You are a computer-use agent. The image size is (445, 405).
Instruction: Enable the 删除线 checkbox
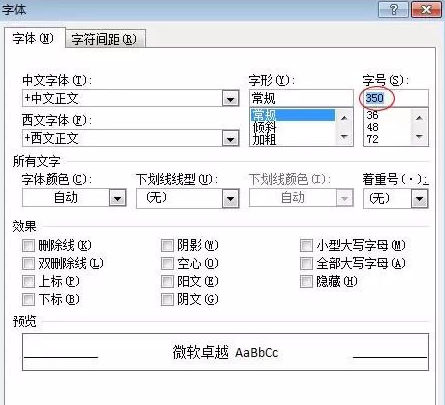[x=28, y=246]
